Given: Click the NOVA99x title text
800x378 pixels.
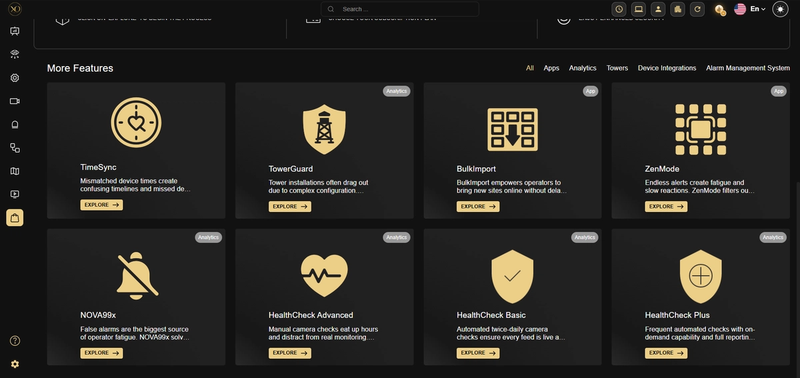Looking at the screenshot, I should pos(98,315).
